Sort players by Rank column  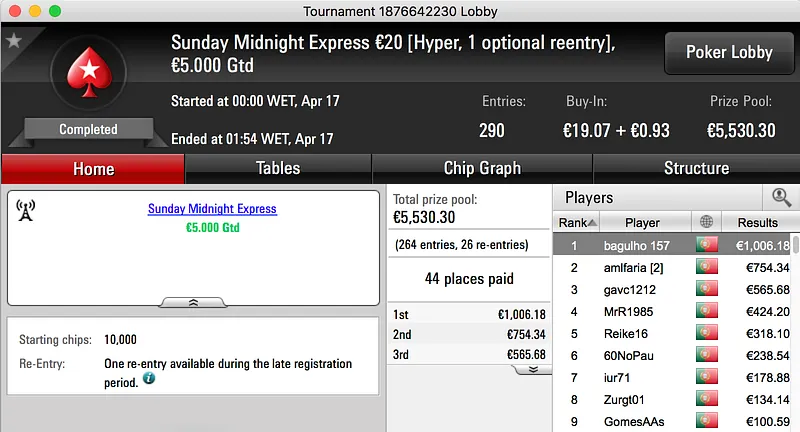click(x=578, y=222)
